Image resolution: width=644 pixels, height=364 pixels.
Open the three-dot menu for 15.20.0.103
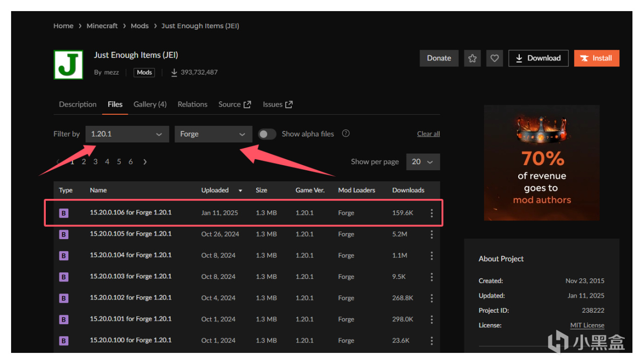click(x=431, y=277)
